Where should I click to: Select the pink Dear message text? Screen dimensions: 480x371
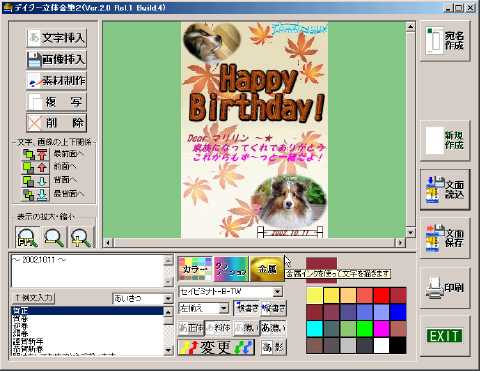(x=256, y=148)
